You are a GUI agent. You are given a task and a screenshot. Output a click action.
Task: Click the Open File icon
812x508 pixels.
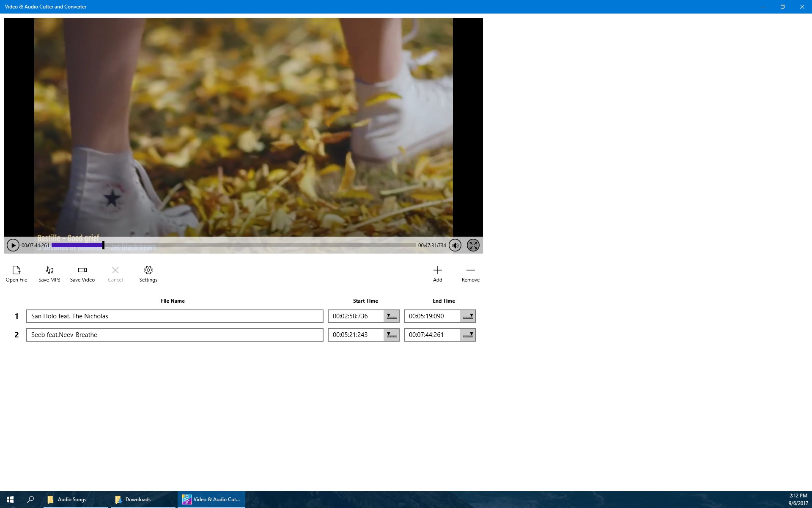click(x=16, y=270)
